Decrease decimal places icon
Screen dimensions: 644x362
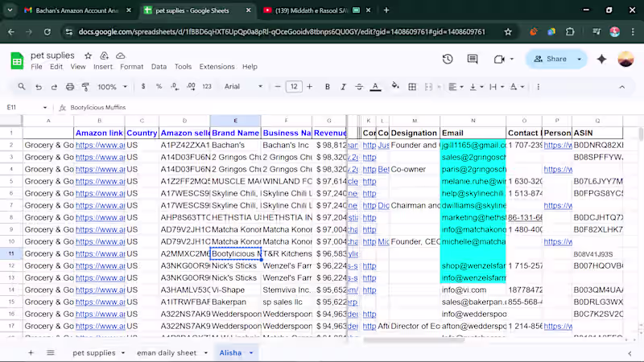pos(175,87)
